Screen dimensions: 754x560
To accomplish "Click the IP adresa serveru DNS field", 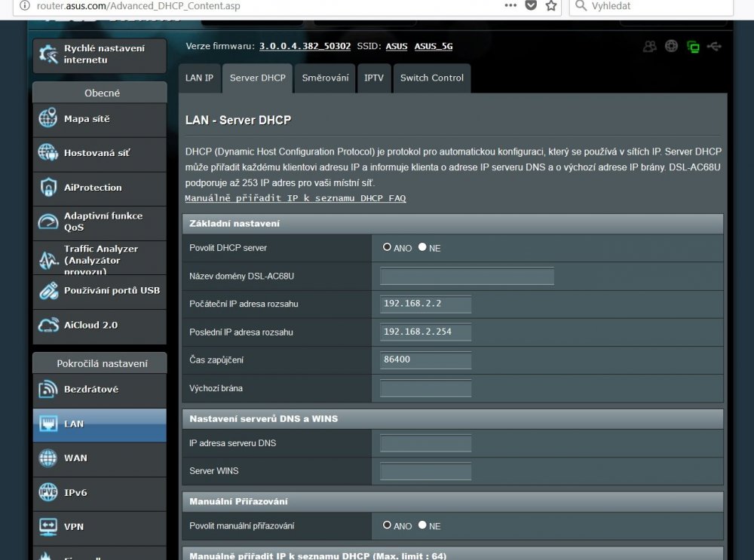I will coord(425,443).
